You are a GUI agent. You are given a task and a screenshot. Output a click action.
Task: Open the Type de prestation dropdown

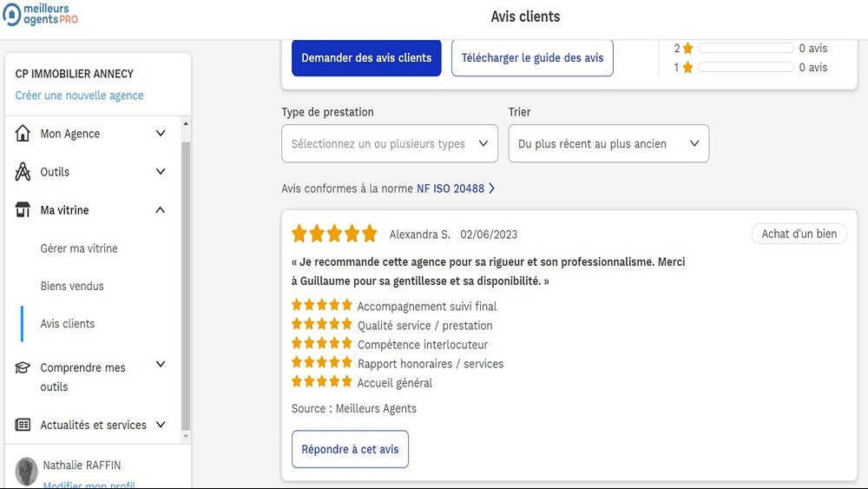(390, 144)
